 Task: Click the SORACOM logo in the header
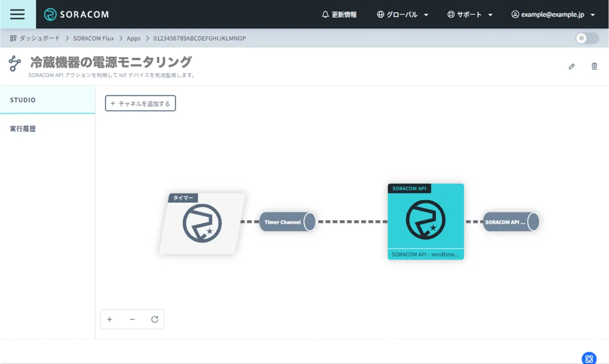(76, 14)
